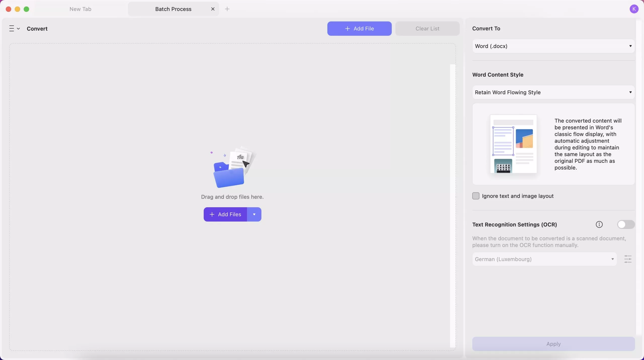
Task: Click the Convert To label
Action: pos(486,28)
